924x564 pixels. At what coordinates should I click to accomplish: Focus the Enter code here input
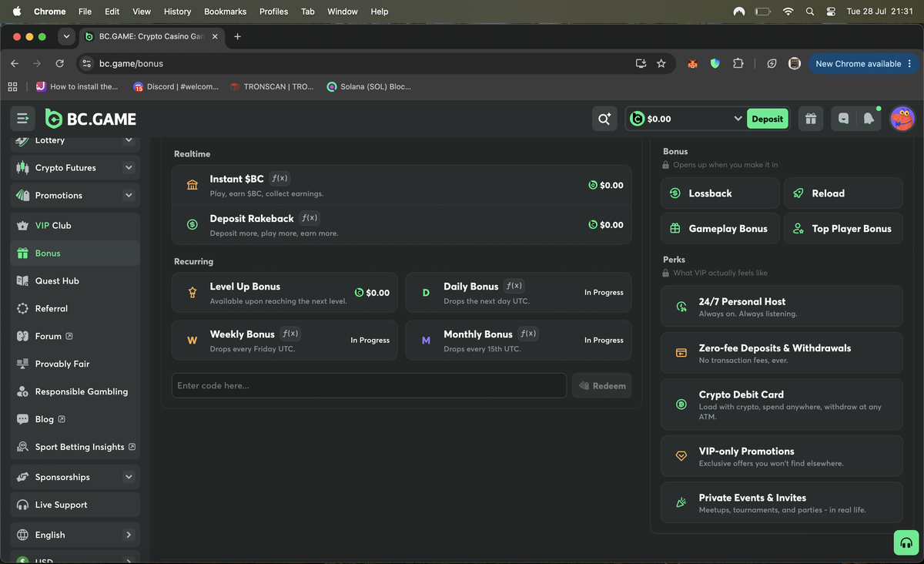[x=369, y=385]
